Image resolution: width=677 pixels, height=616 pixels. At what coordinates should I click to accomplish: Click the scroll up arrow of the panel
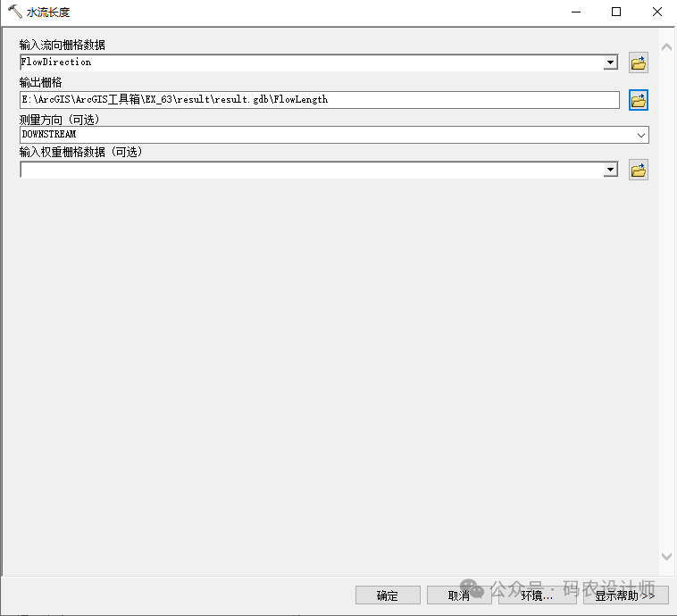tap(666, 47)
